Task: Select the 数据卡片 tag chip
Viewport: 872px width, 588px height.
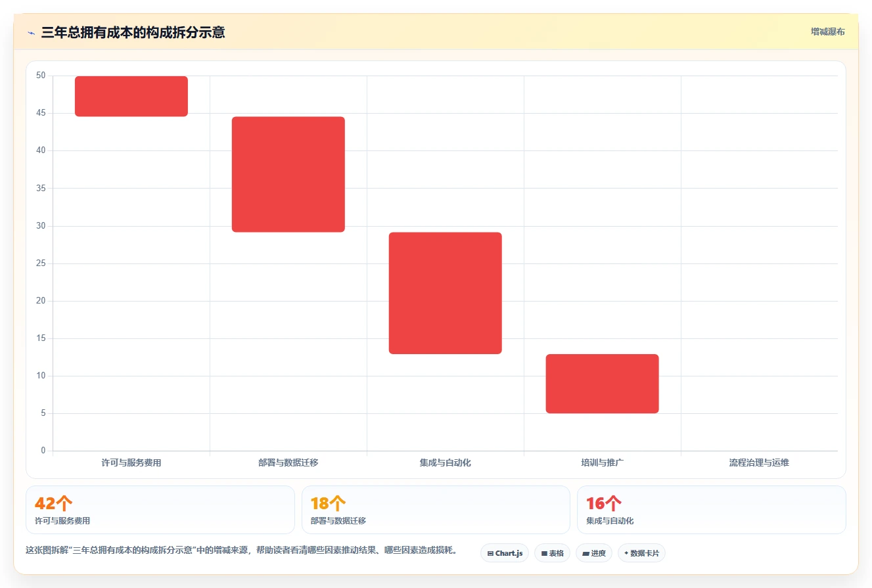Action: (641, 553)
